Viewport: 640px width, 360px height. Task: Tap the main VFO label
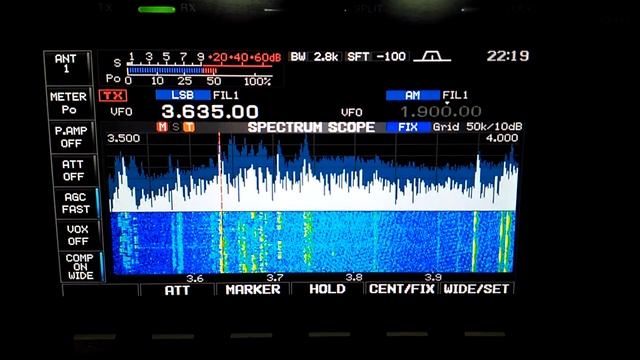tap(121, 112)
